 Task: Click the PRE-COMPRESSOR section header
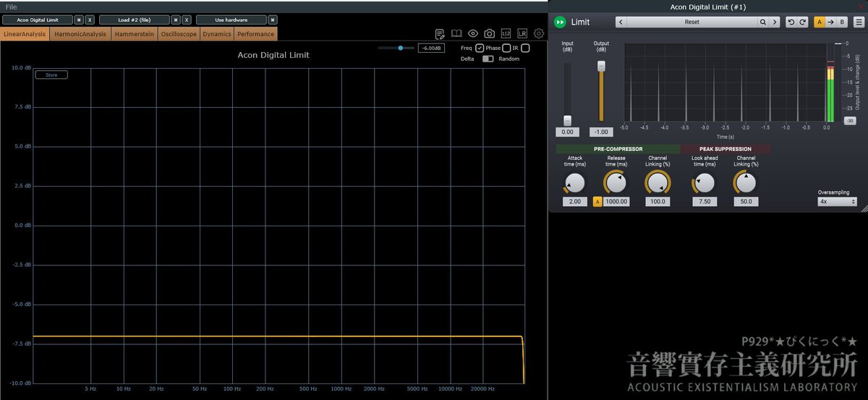pos(618,149)
